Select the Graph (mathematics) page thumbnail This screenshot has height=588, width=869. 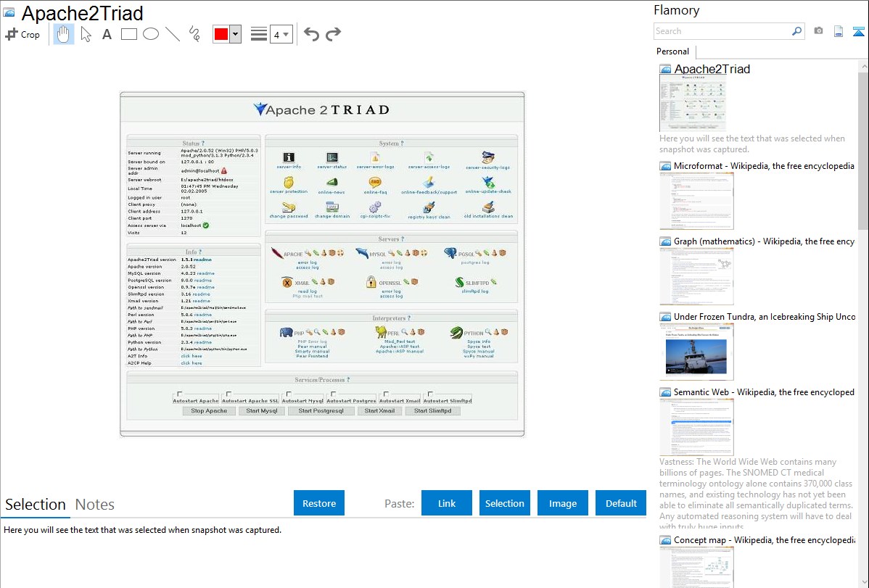696,276
